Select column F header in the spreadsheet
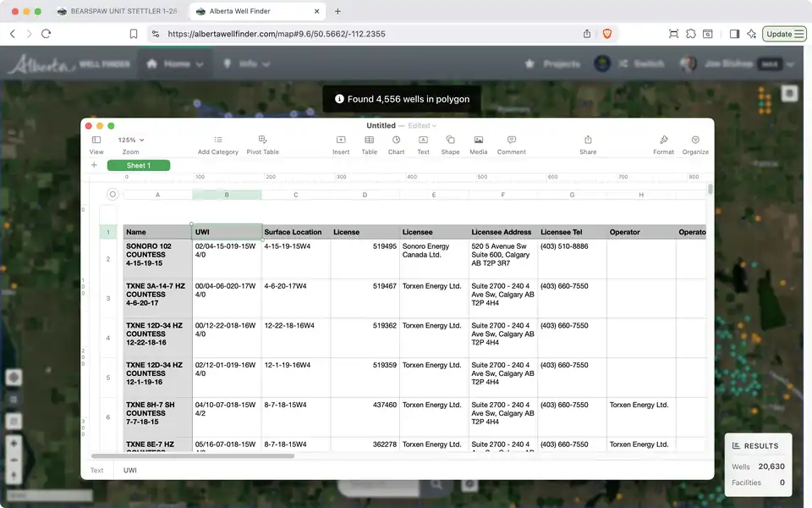The image size is (812, 508). click(502, 195)
